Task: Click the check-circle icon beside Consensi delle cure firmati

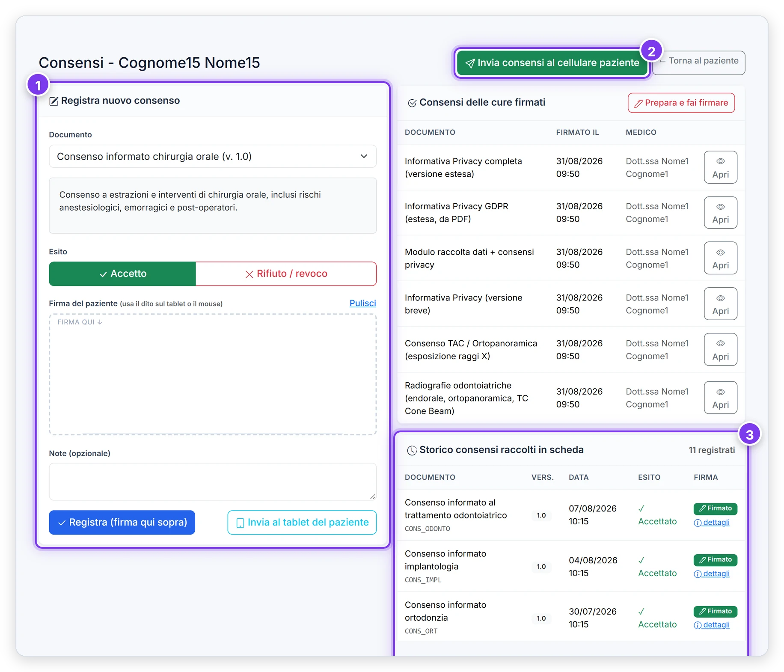Action: point(412,103)
